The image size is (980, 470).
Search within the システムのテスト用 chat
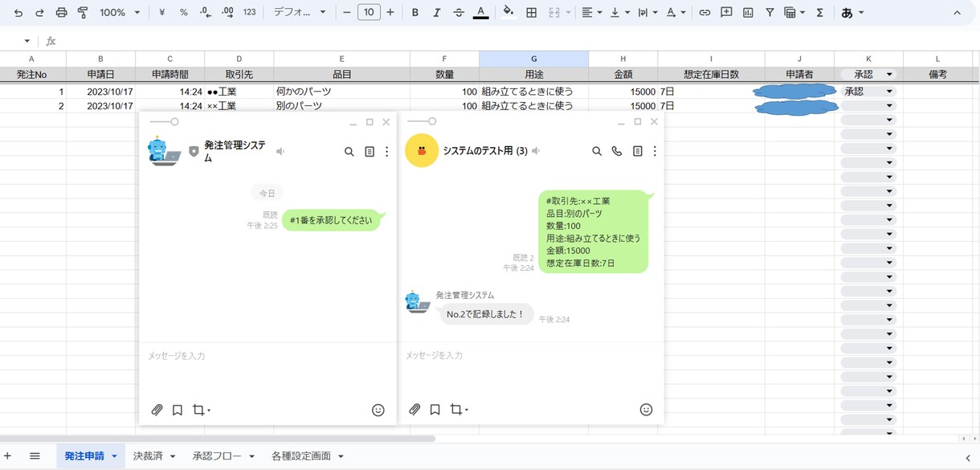(x=597, y=151)
